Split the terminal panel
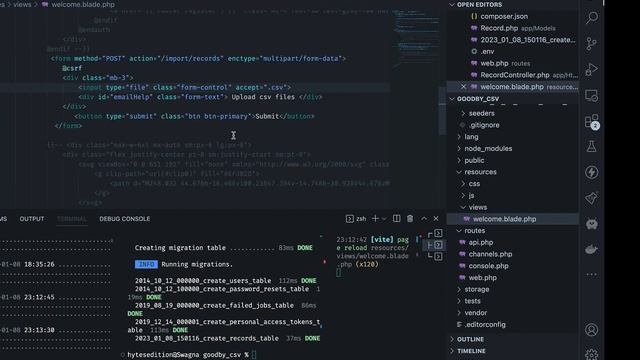Viewport: 640px width, 360px height. point(396,219)
